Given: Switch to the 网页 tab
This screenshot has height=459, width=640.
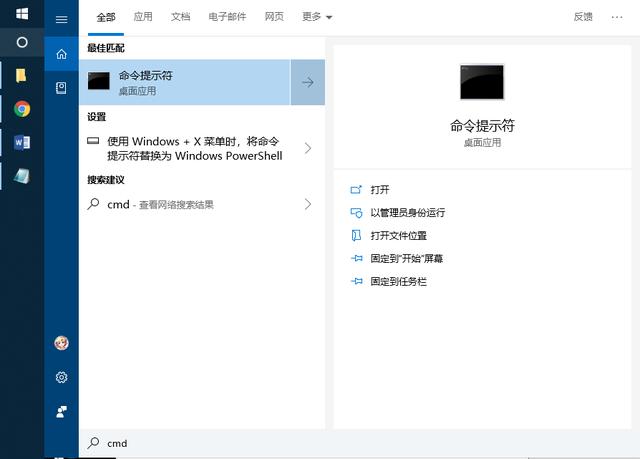Looking at the screenshot, I should (274, 17).
